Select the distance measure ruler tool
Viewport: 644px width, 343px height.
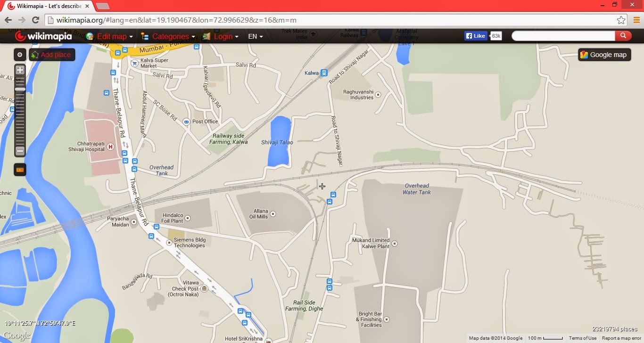(20, 170)
